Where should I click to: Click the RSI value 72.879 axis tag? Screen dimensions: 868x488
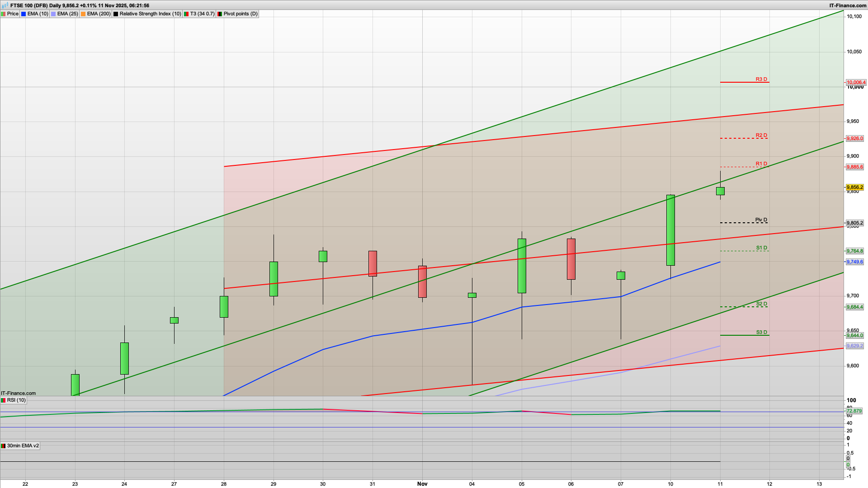click(x=854, y=411)
